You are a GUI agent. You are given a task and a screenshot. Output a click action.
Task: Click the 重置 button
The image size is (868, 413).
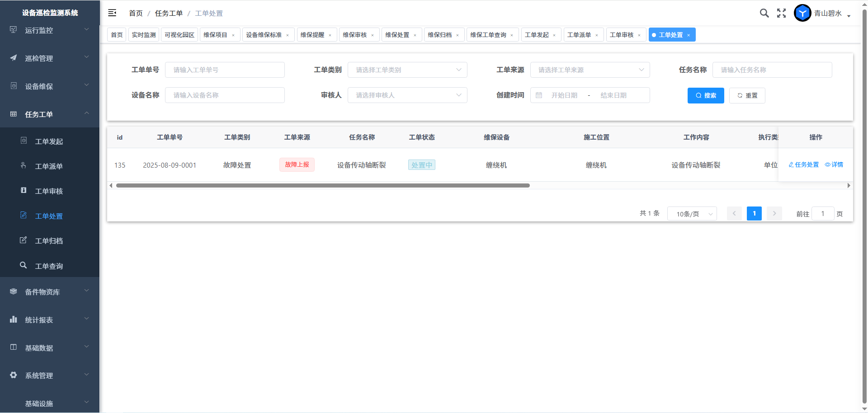click(x=747, y=95)
